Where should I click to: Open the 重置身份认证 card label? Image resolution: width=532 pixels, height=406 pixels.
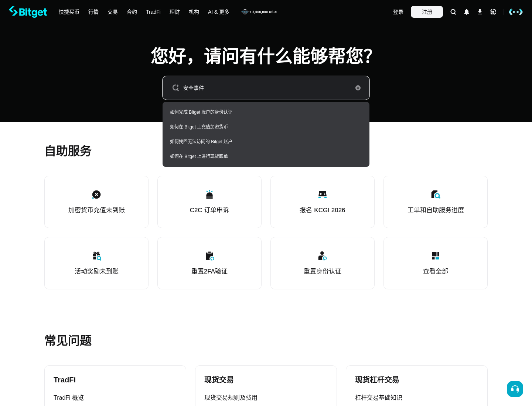click(323, 271)
